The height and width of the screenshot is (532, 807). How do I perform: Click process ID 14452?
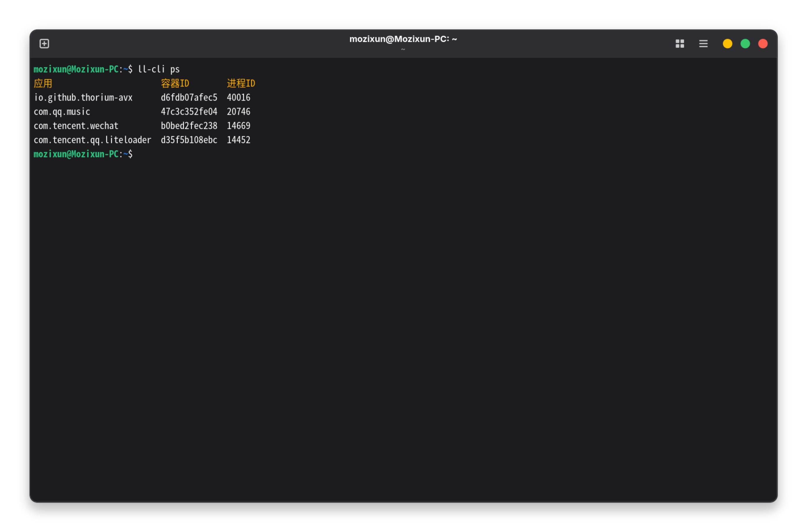(238, 140)
